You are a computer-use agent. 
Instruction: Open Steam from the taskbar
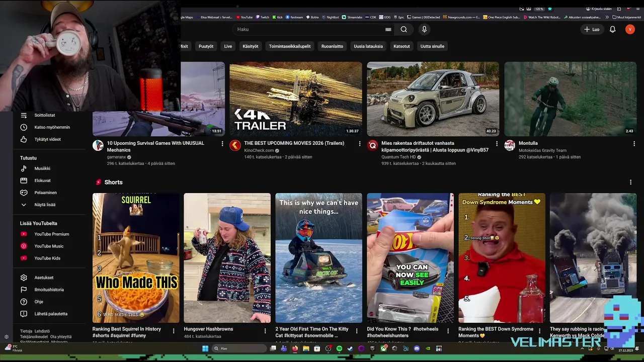(350, 348)
